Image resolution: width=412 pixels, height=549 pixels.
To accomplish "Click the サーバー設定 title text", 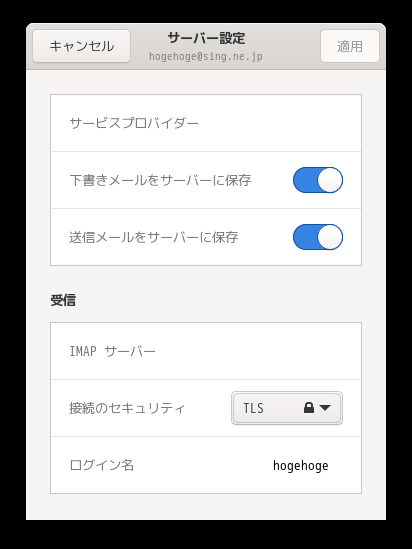I will click(x=206, y=38).
